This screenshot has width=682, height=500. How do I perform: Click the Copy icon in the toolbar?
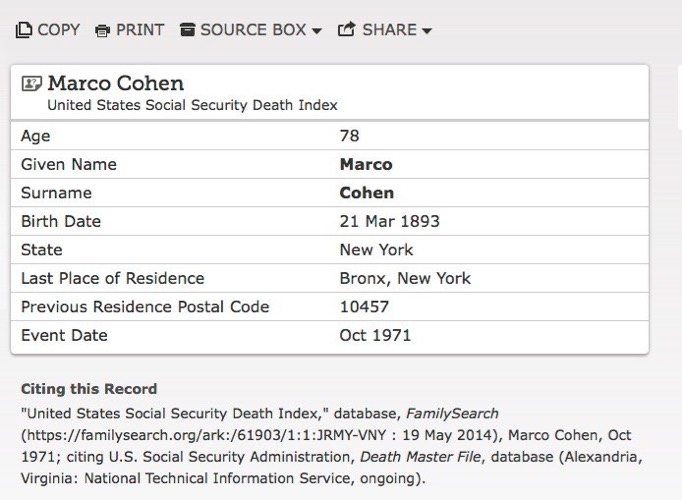24,30
